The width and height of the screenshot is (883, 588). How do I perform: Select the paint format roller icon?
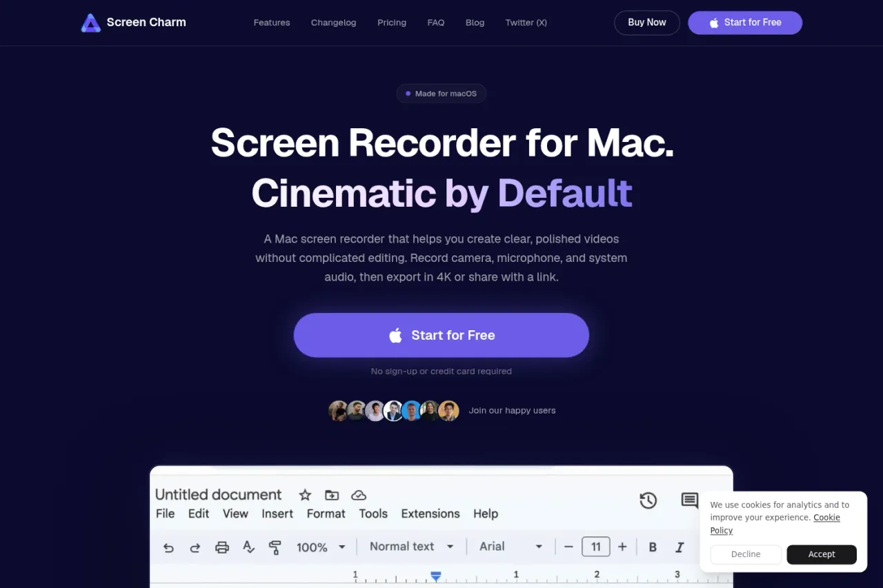point(275,547)
